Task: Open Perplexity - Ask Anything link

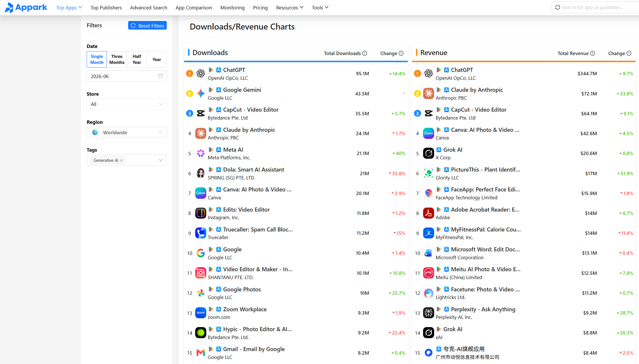Action: (x=483, y=309)
